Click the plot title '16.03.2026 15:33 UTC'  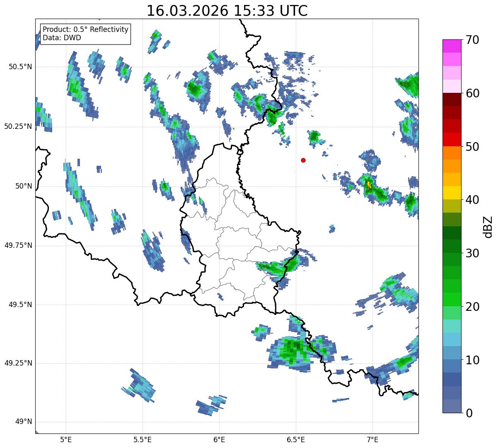coord(227,11)
